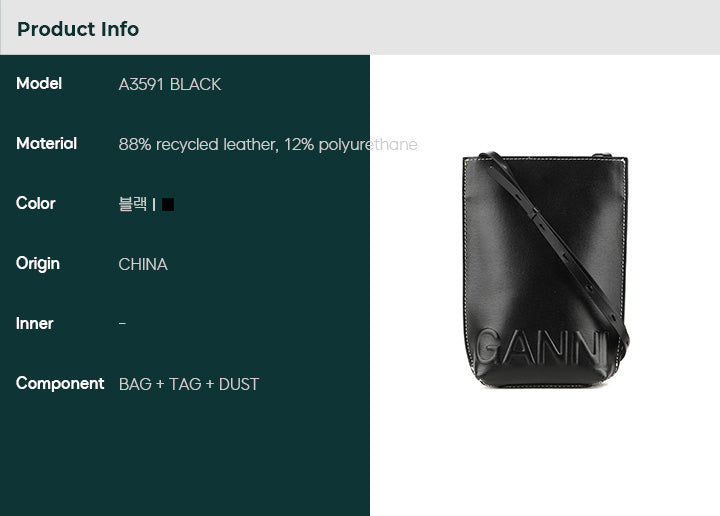Click the BAG + TAG + DUST text

coord(189,384)
